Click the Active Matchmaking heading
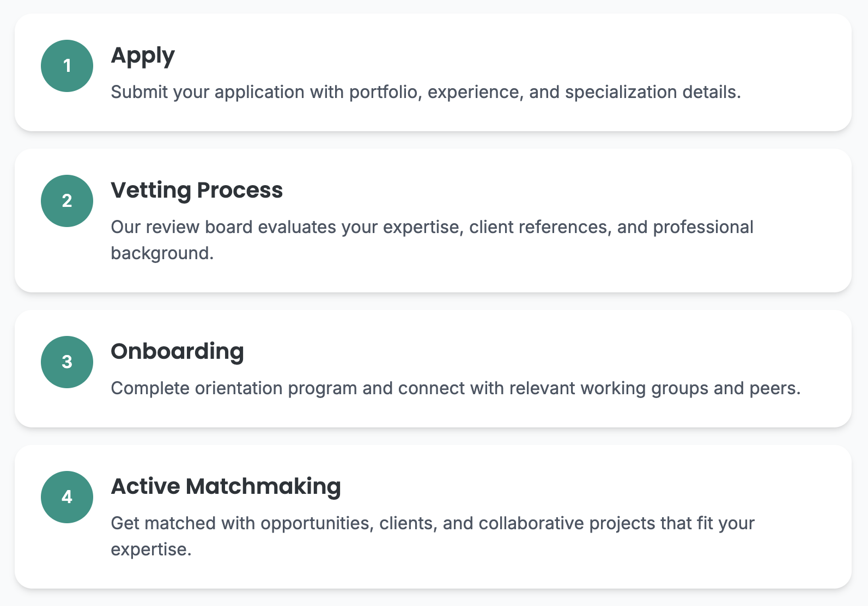 click(226, 487)
